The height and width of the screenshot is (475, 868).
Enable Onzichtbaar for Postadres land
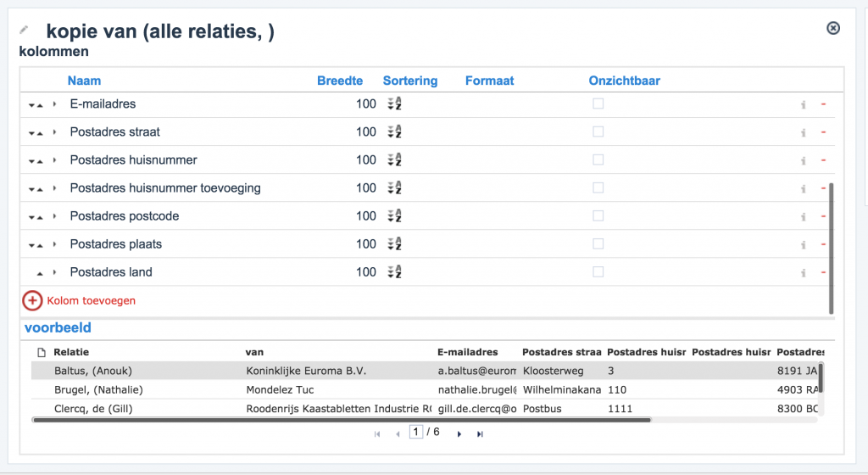[598, 271]
